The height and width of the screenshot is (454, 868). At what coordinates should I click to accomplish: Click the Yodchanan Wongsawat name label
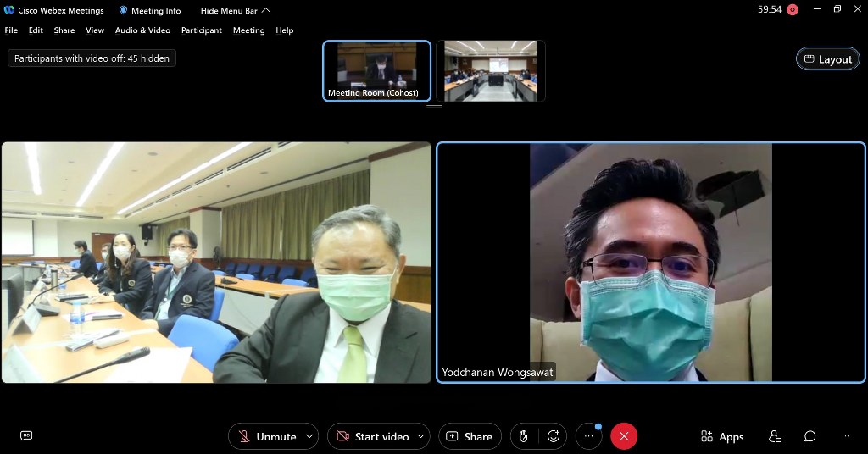497,372
